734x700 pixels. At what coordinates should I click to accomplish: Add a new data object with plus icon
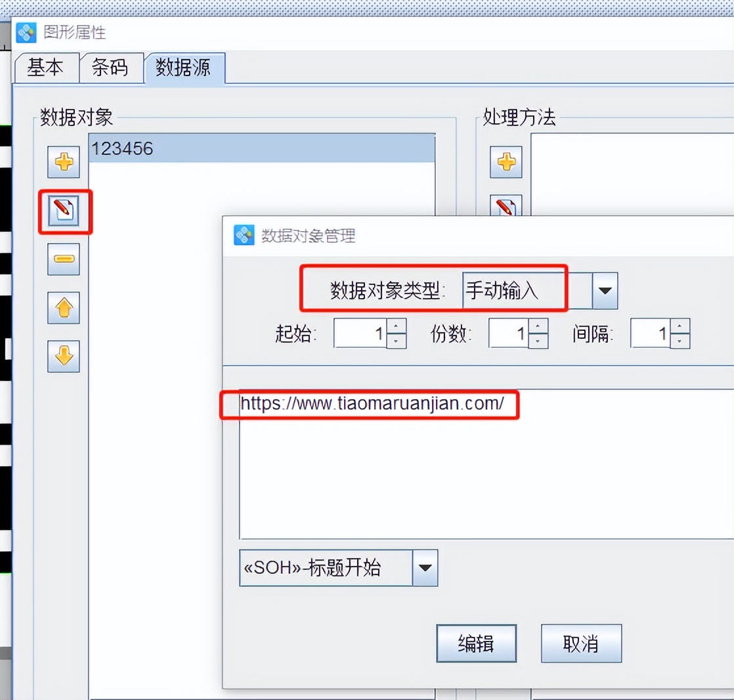click(x=64, y=162)
